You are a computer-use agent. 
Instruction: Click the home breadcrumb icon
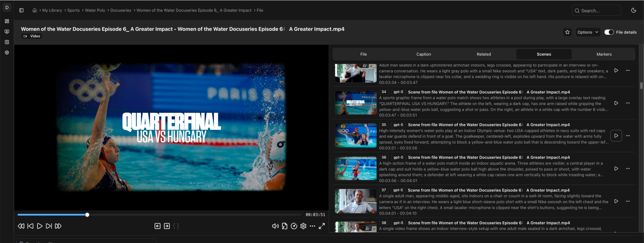(x=35, y=10)
